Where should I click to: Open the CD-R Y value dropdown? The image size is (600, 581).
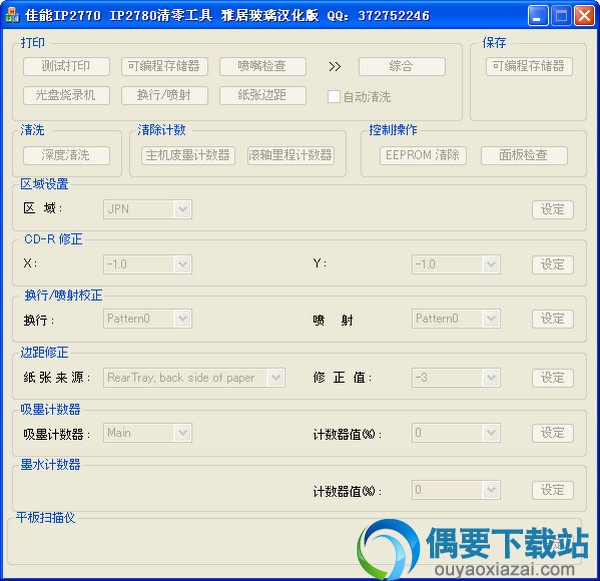click(x=456, y=264)
